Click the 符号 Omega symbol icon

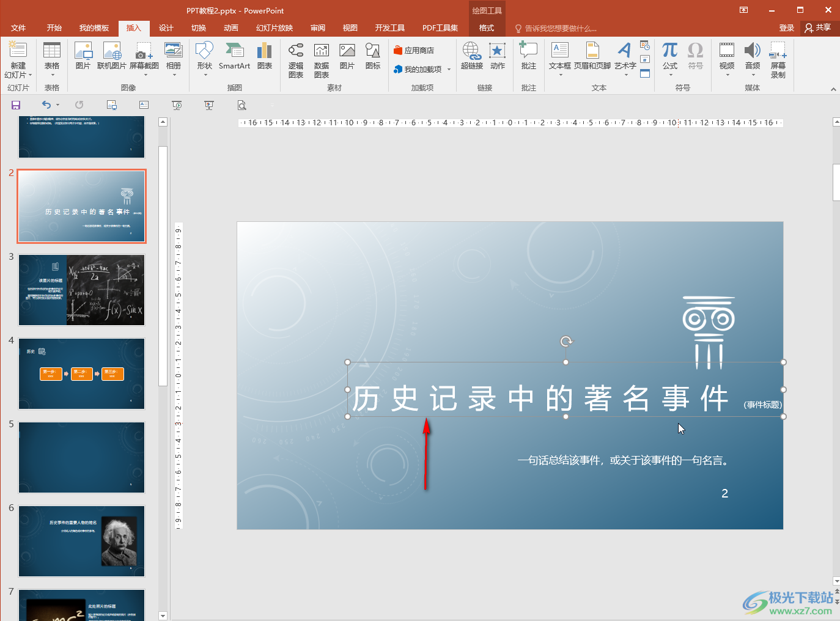point(695,56)
